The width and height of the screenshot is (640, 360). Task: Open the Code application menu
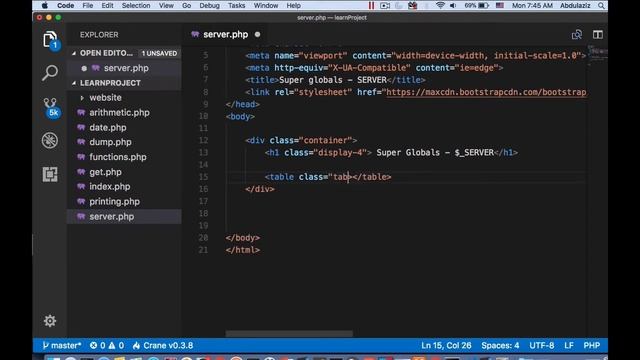click(65, 6)
